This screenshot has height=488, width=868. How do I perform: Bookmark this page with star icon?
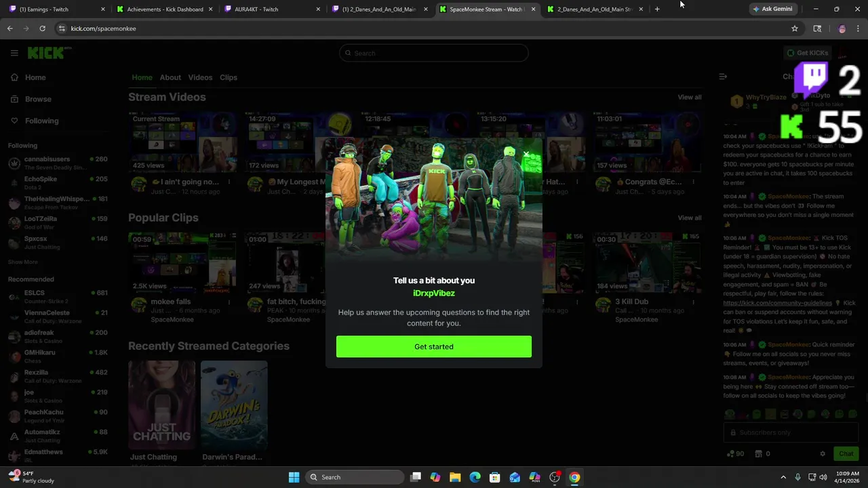coord(795,28)
